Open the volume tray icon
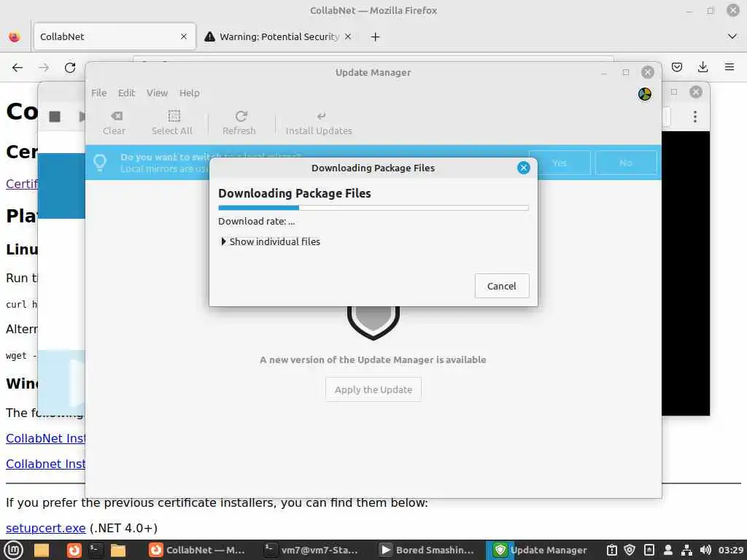 tap(705, 550)
